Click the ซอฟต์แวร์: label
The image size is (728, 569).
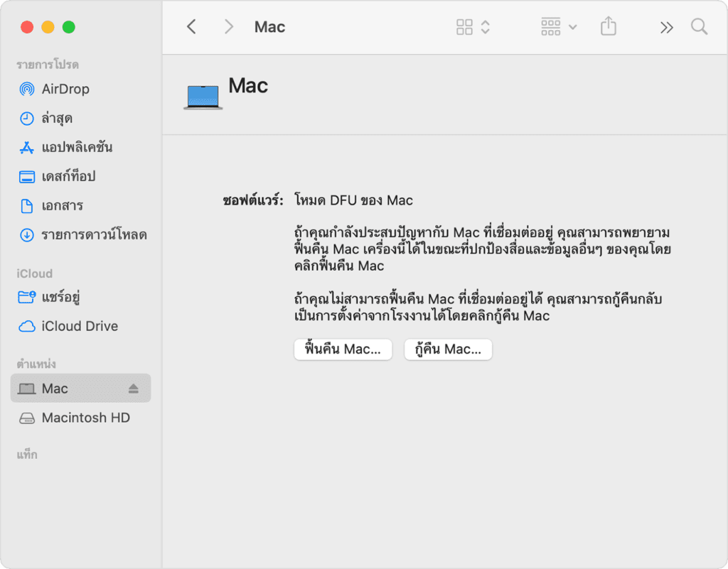pyautogui.click(x=253, y=200)
